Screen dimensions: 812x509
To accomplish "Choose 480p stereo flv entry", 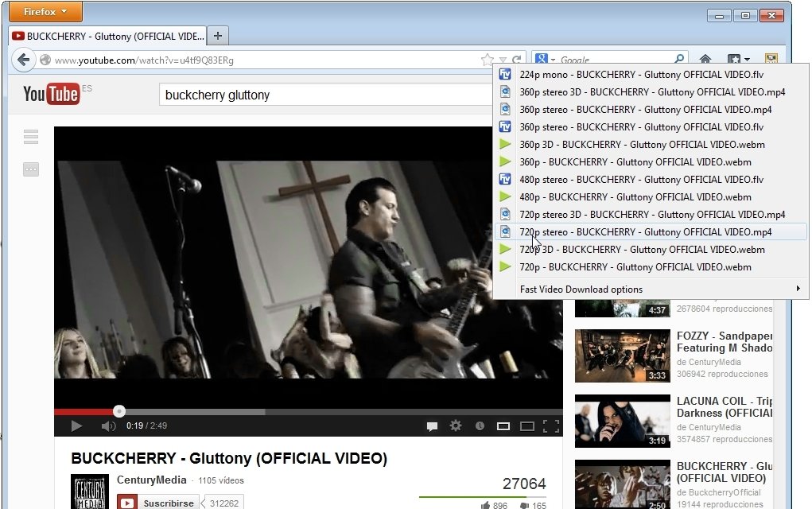I will pyautogui.click(x=651, y=180).
